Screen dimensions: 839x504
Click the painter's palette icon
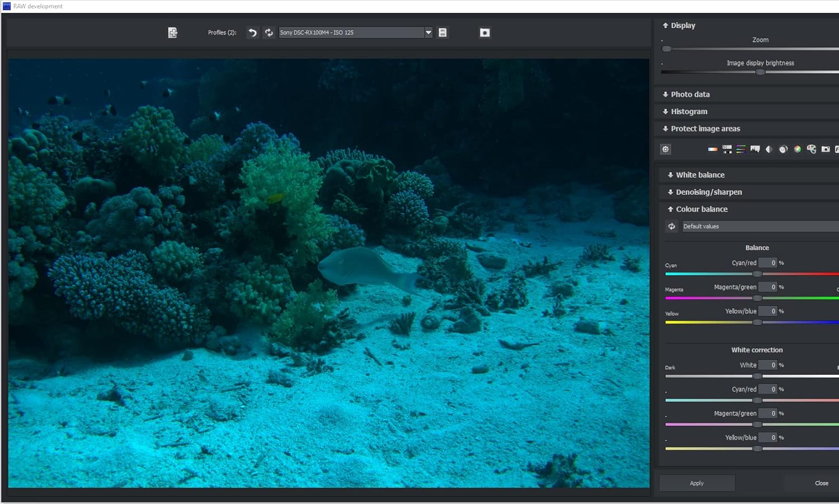pos(811,149)
